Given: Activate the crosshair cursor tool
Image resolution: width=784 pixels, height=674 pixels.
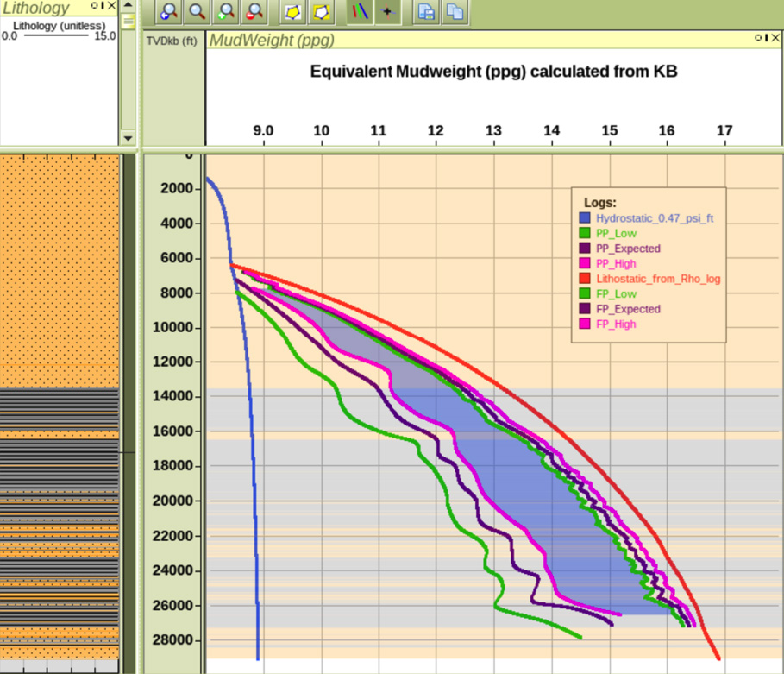Looking at the screenshot, I should click(x=387, y=11).
